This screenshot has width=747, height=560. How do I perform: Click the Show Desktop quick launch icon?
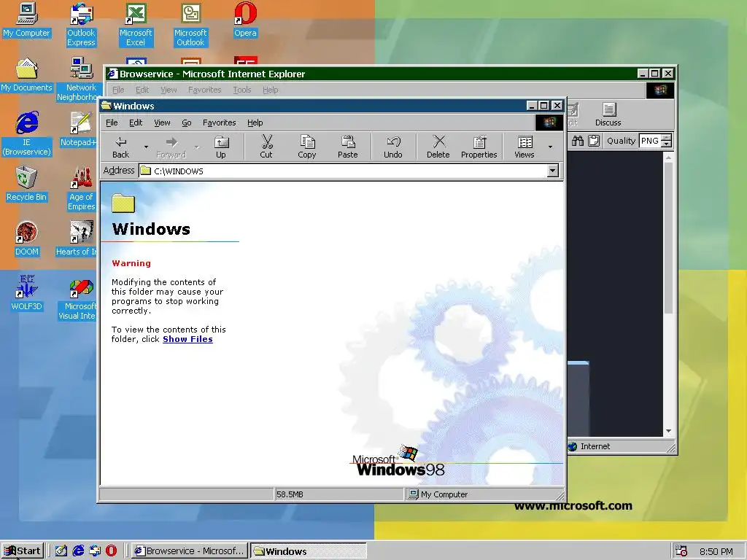pyautogui.click(x=61, y=551)
